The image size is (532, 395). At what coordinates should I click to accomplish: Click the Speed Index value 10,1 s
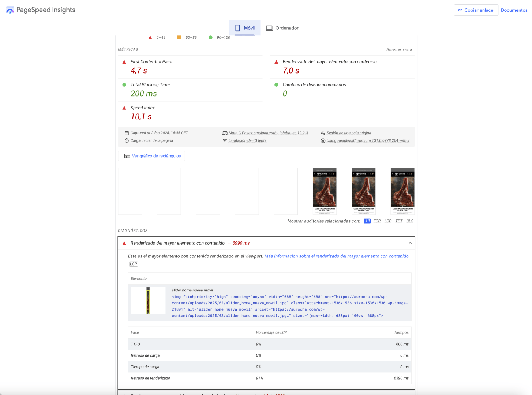141,117
